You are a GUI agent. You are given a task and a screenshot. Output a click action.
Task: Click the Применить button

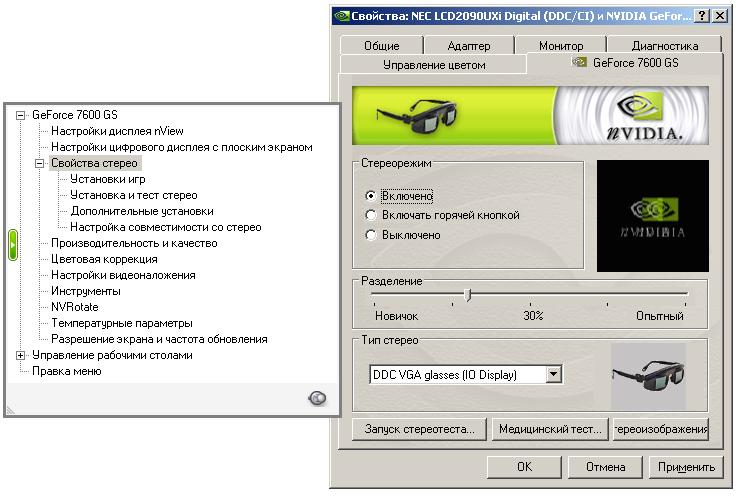click(x=686, y=467)
